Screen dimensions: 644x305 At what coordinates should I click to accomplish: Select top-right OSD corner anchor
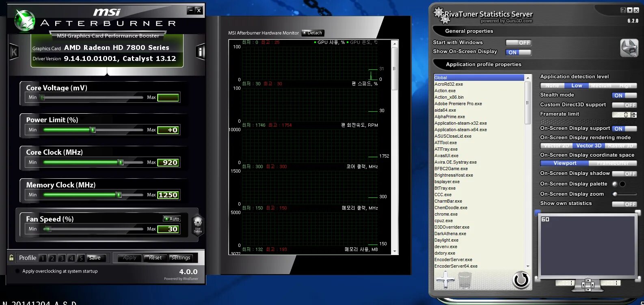[x=639, y=212]
